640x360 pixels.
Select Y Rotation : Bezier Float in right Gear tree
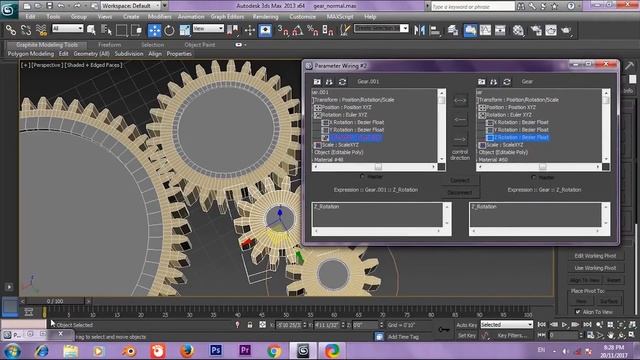[521, 130]
